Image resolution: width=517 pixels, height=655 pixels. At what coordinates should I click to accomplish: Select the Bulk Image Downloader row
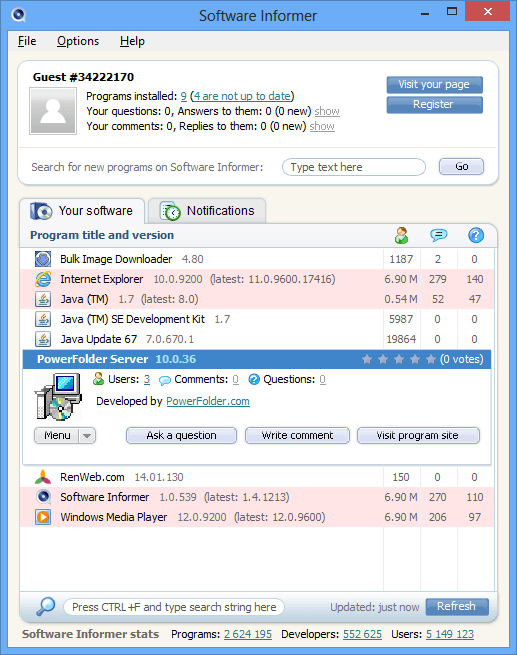257,259
